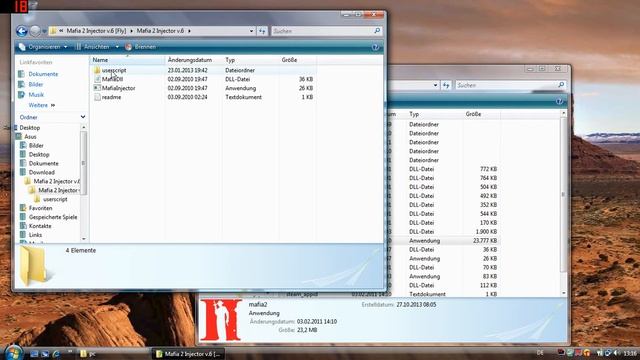Open address dropdown arrow in back window
The image size is (640, 360).
(x=435, y=85)
